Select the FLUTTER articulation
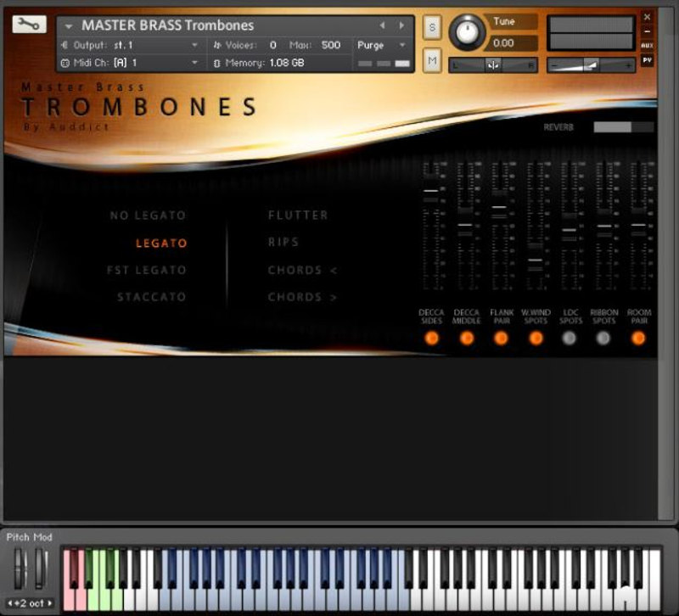The width and height of the screenshot is (679, 616). coord(298,216)
